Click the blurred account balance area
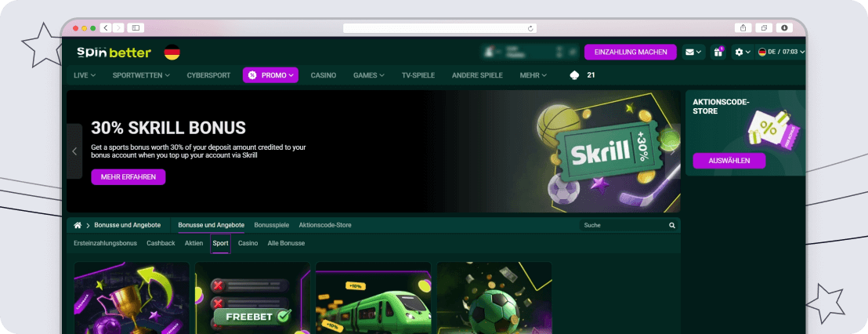The width and height of the screenshot is (868, 334). [530, 52]
